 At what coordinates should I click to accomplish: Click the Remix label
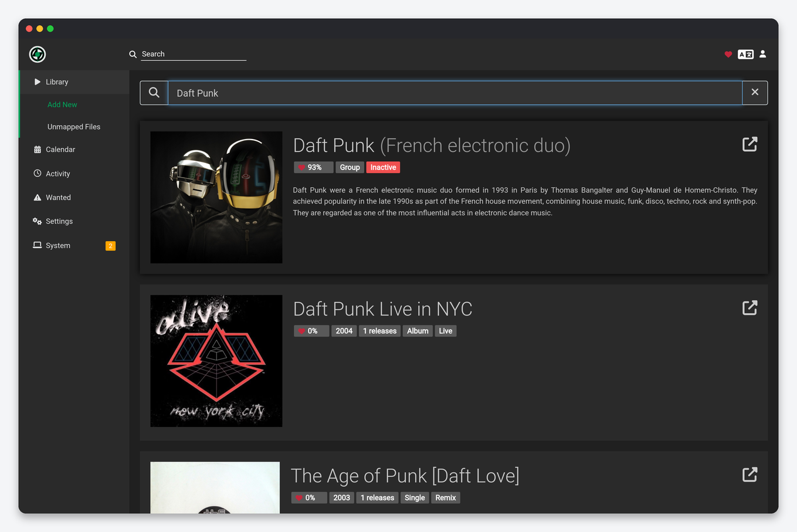pos(446,497)
